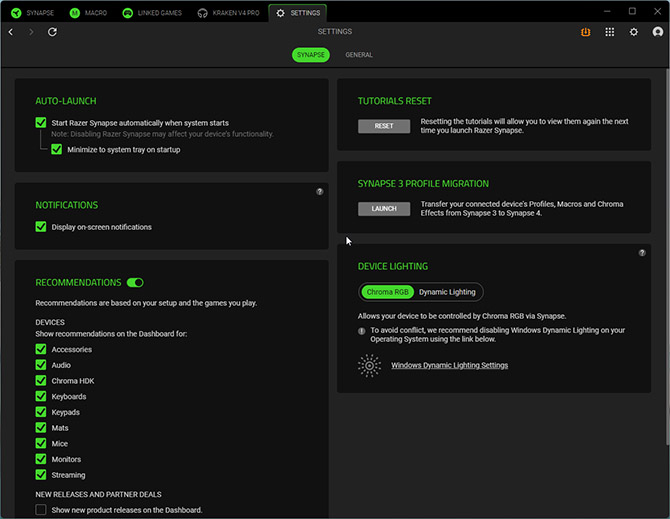670x519 pixels.
Task: Click the Linked Games controller icon
Action: pos(127,13)
